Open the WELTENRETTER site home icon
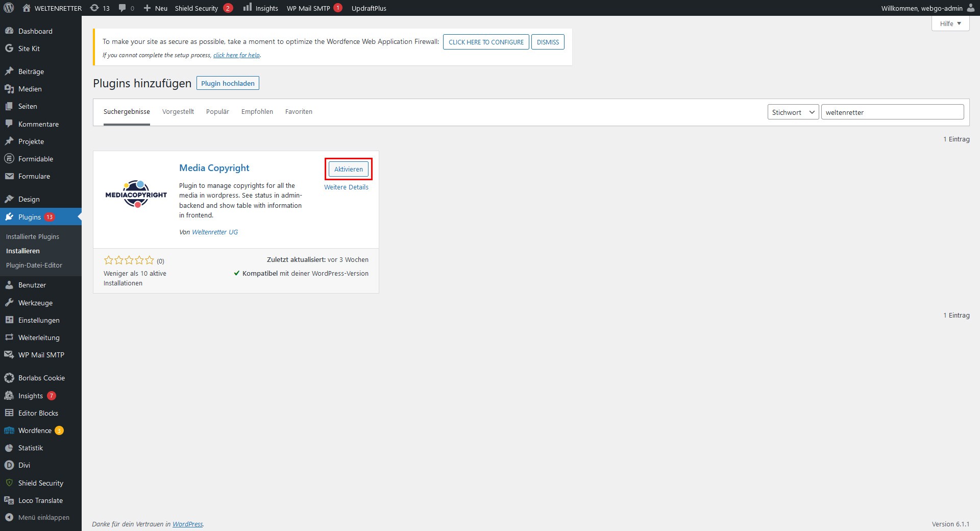Image resolution: width=980 pixels, height=531 pixels. 27,8
